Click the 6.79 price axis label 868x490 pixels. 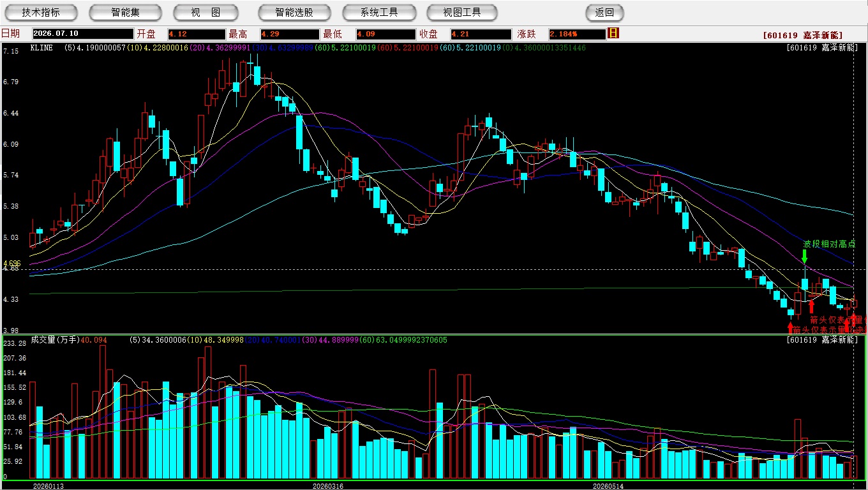(10, 82)
